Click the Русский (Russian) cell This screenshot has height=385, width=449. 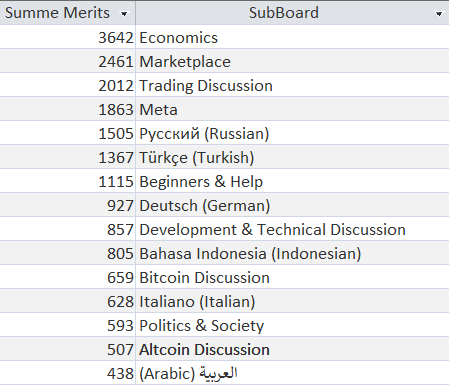pyautogui.click(x=292, y=133)
